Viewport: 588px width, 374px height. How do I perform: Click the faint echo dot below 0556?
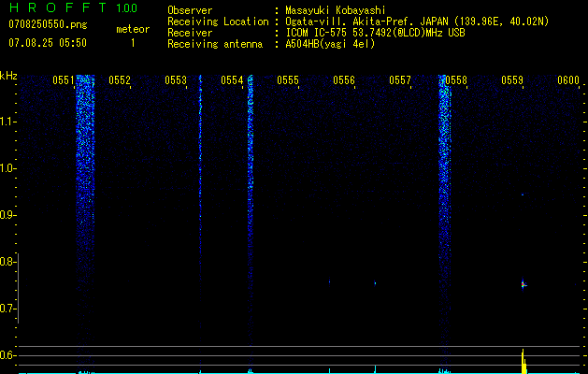point(330,281)
